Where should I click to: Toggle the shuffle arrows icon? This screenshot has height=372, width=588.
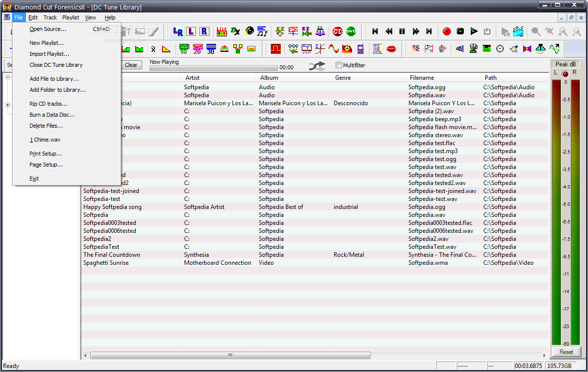pos(317,66)
